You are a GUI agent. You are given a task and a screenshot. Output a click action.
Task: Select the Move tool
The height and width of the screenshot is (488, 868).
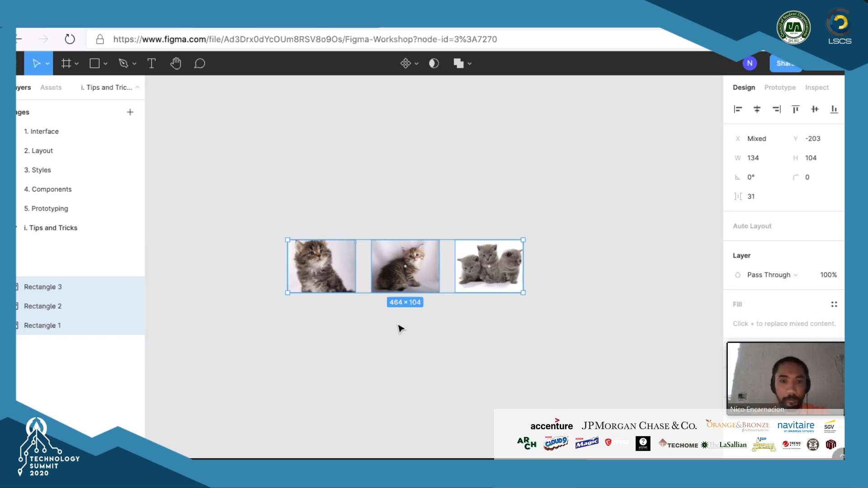click(36, 64)
